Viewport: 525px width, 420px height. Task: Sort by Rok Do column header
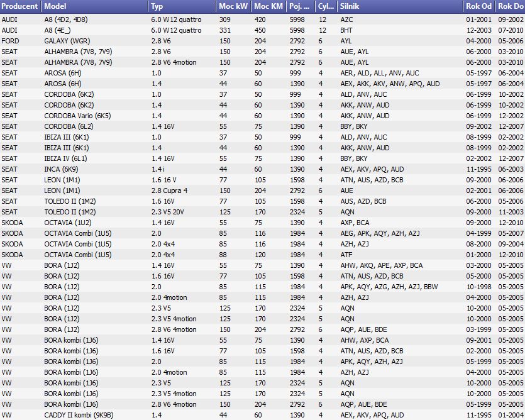[x=510, y=6]
